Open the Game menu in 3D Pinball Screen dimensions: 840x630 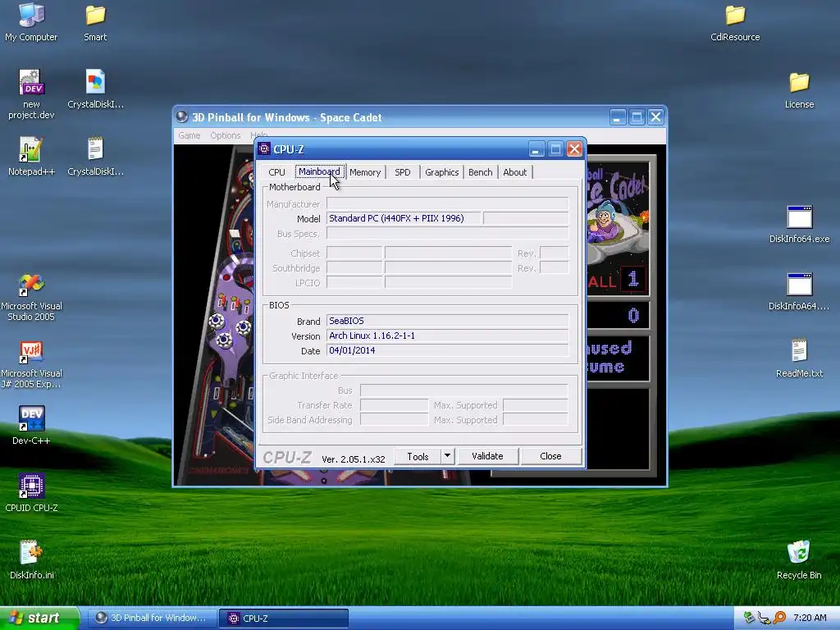(x=189, y=135)
